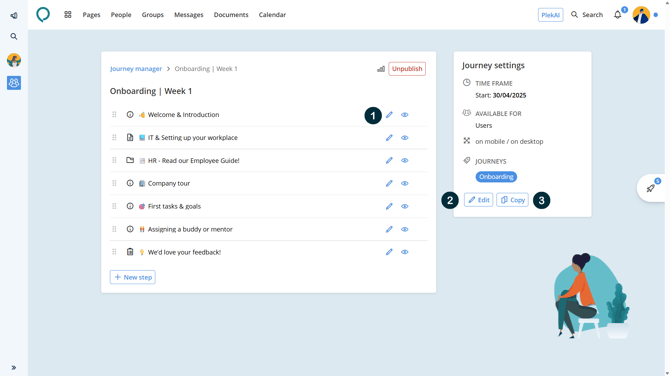Open Documents in navigation
Image resolution: width=670 pixels, height=376 pixels.
[x=231, y=15]
